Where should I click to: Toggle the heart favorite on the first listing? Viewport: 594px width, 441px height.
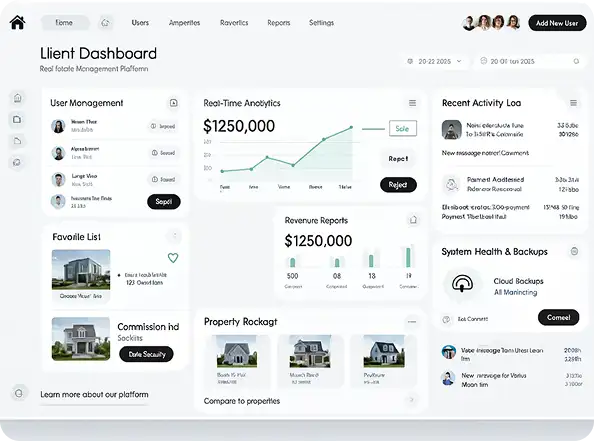[x=173, y=258]
